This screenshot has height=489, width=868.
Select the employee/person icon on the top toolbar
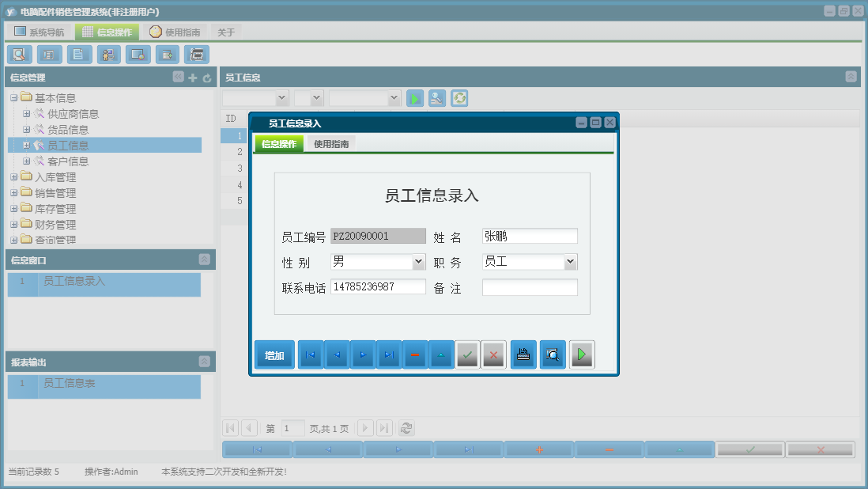[108, 55]
